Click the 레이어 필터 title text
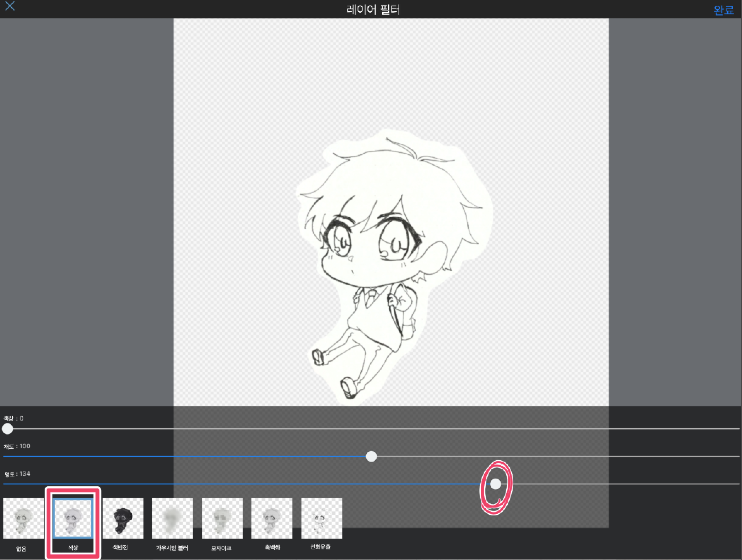 [x=373, y=10]
